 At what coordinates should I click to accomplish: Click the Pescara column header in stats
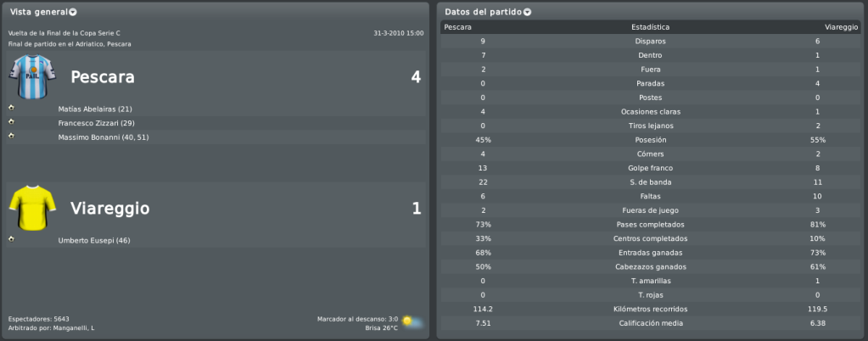click(x=458, y=27)
